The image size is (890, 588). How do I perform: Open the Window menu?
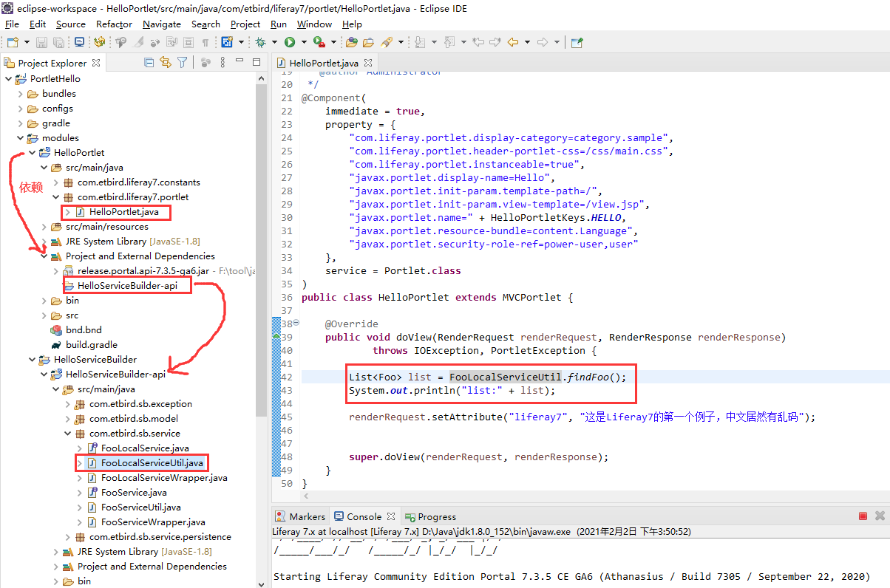pos(315,24)
